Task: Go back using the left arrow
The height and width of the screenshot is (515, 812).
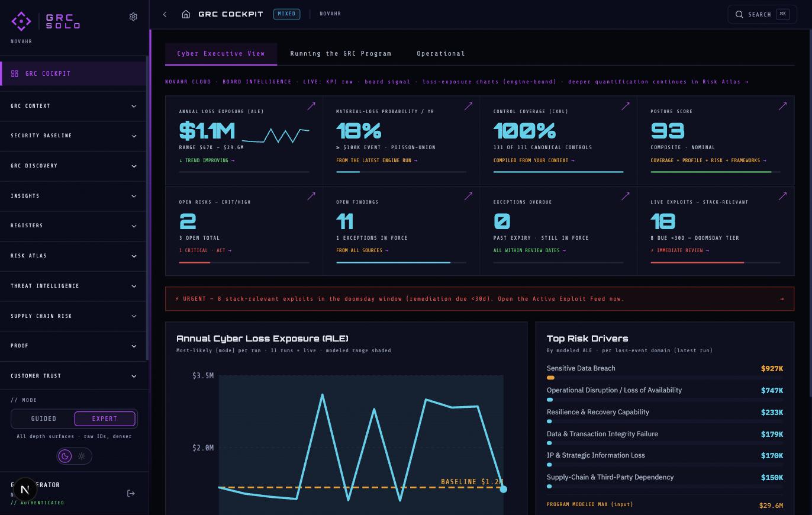Action: coord(165,14)
